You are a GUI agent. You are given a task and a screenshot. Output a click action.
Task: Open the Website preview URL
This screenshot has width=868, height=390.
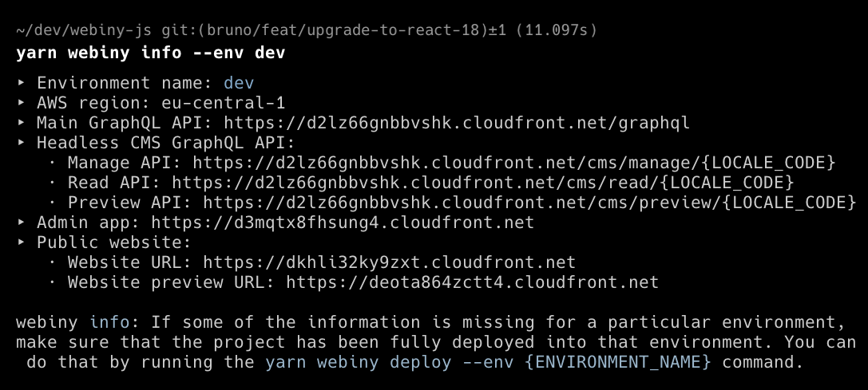472,282
